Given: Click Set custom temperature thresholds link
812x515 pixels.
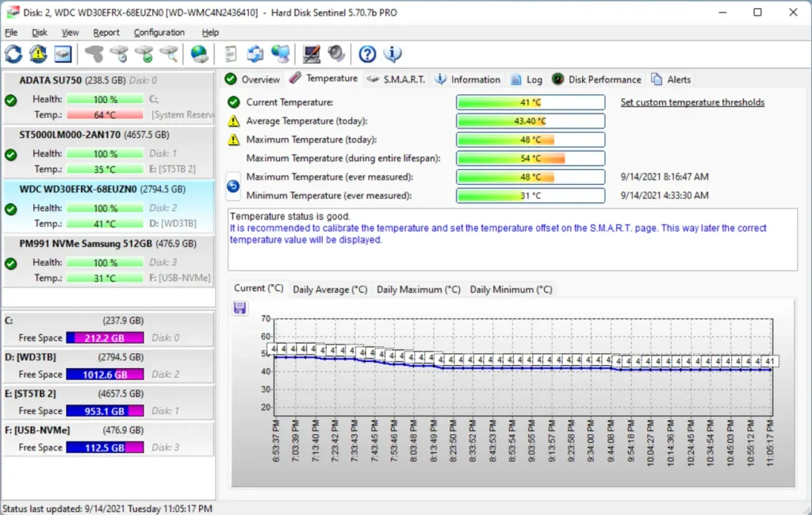Looking at the screenshot, I should [692, 102].
